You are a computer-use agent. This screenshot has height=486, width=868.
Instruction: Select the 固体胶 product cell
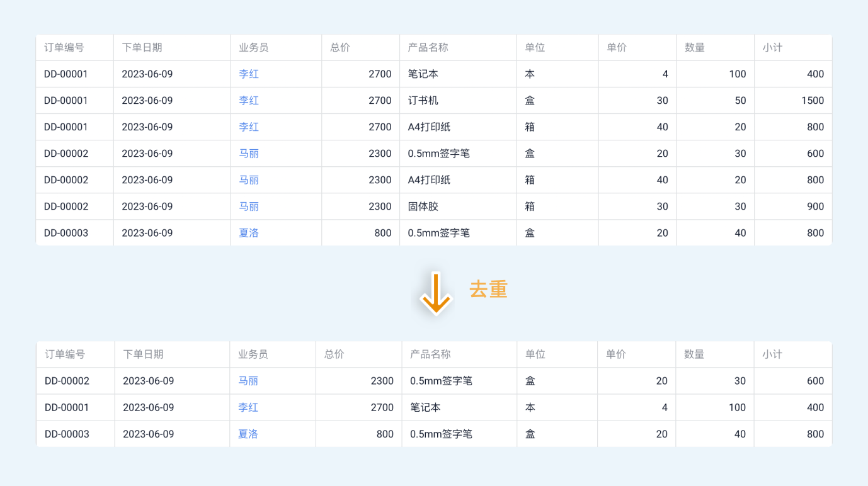point(423,206)
